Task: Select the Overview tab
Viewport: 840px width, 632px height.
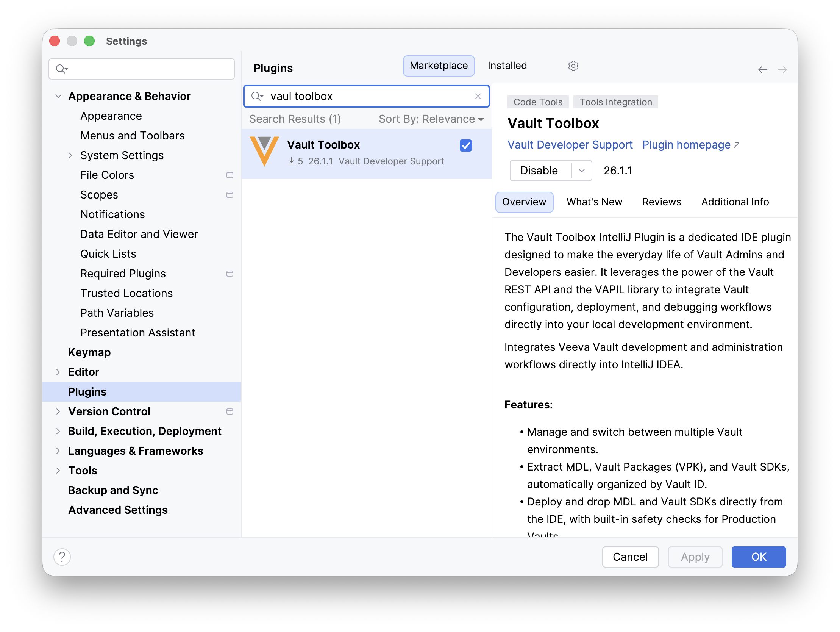Action: coord(524,202)
